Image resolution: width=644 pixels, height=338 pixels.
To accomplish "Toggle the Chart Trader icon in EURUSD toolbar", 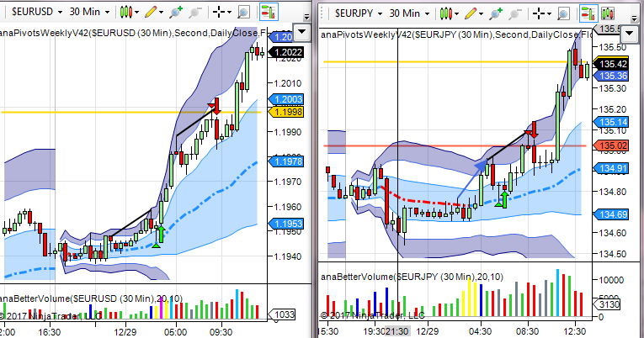I will point(269,12).
